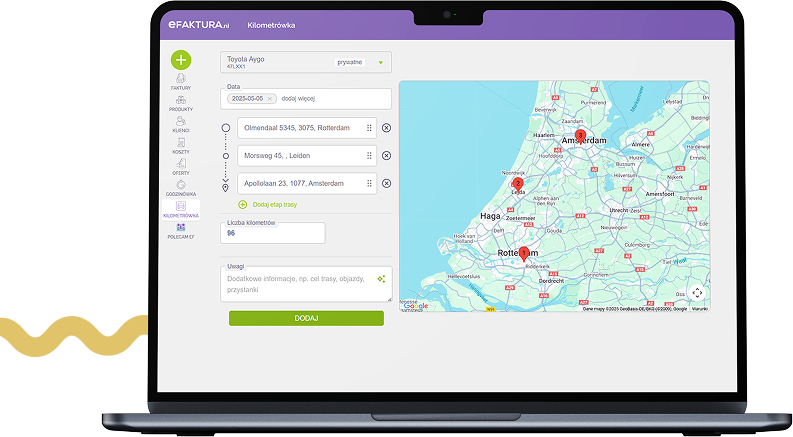
Task: Open Oferty from the sidebar
Action: 180,165
